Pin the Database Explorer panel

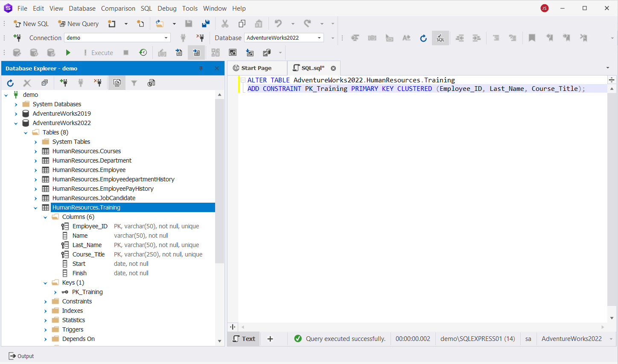tap(201, 68)
